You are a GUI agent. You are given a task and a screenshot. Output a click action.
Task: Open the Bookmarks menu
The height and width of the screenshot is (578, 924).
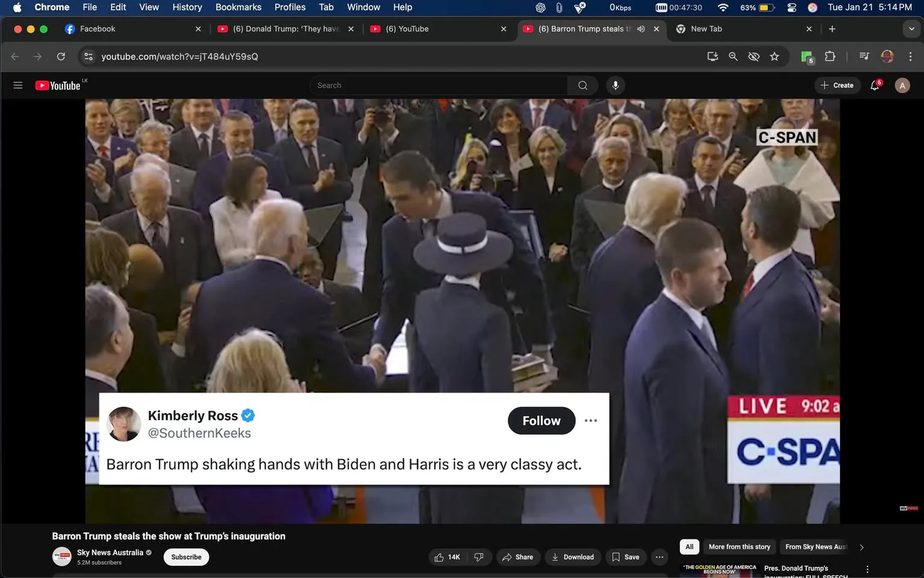click(x=238, y=7)
